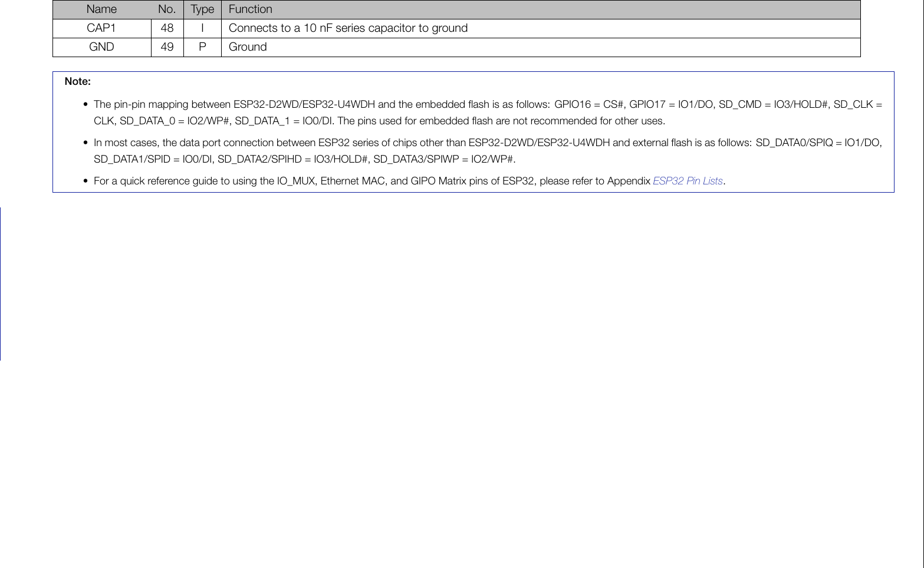Click the Type column header
The height and width of the screenshot is (568, 924).
202,9
